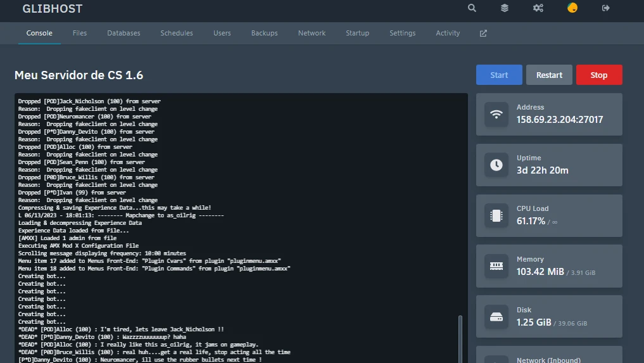Click the user account avatar icon

(572, 8)
